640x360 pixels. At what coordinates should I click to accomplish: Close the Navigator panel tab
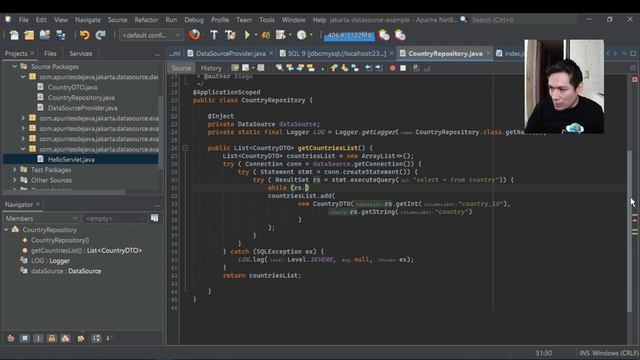[38, 204]
